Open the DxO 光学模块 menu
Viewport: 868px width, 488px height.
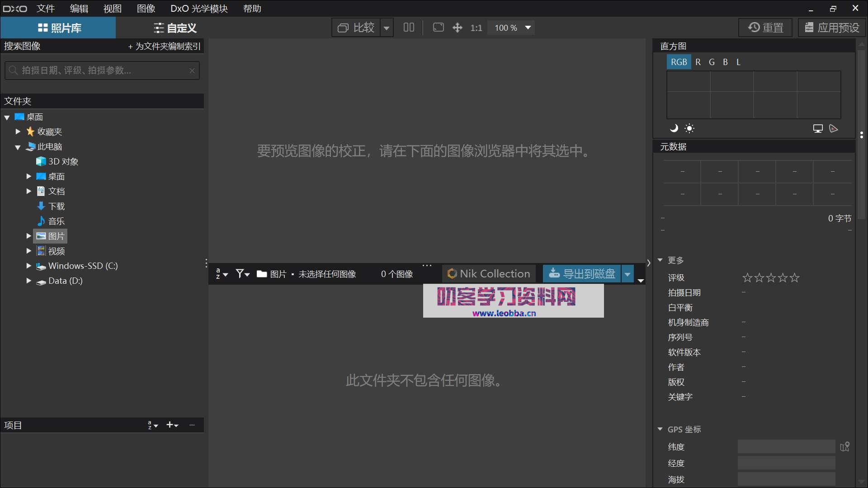(199, 9)
